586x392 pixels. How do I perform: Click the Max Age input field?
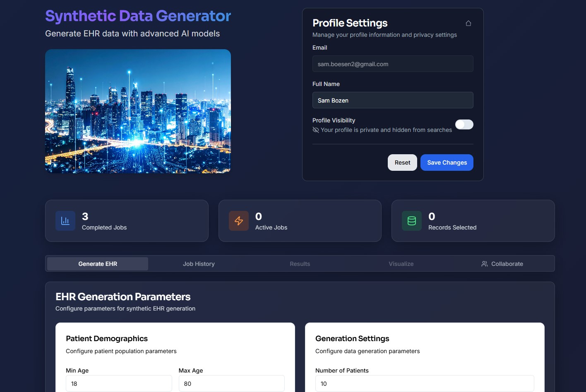pyautogui.click(x=232, y=384)
